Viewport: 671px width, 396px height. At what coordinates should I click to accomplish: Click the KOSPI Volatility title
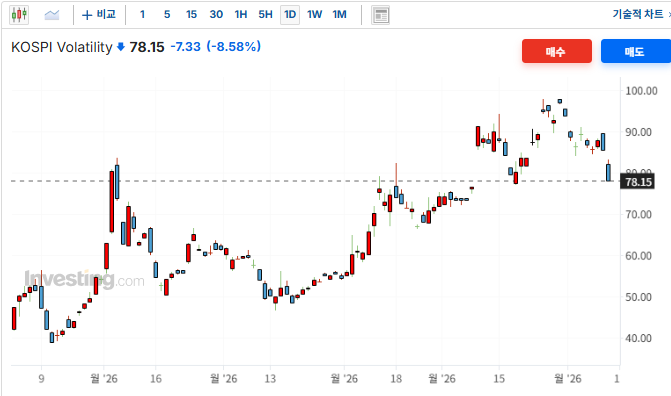click(x=62, y=47)
